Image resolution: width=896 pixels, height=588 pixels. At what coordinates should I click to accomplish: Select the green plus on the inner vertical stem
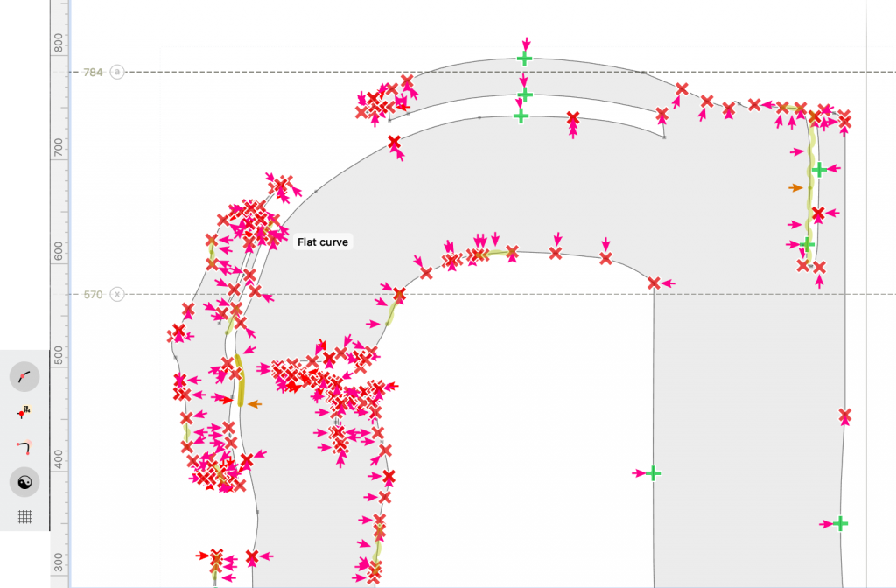coord(653,472)
